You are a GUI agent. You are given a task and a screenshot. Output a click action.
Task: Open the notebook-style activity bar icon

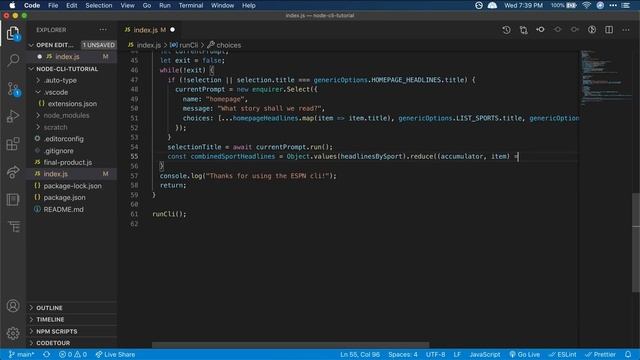(x=13, y=199)
